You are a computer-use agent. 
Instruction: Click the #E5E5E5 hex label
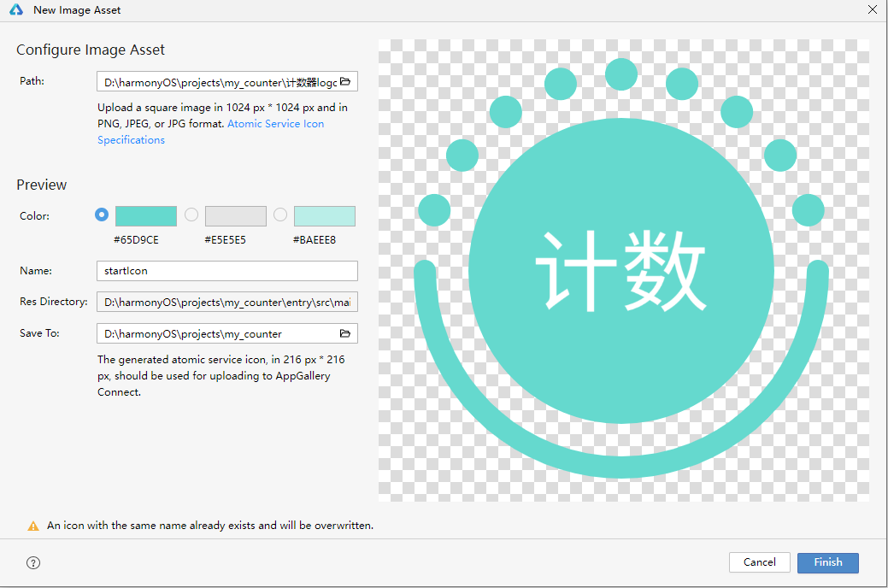(x=225, y=240)
